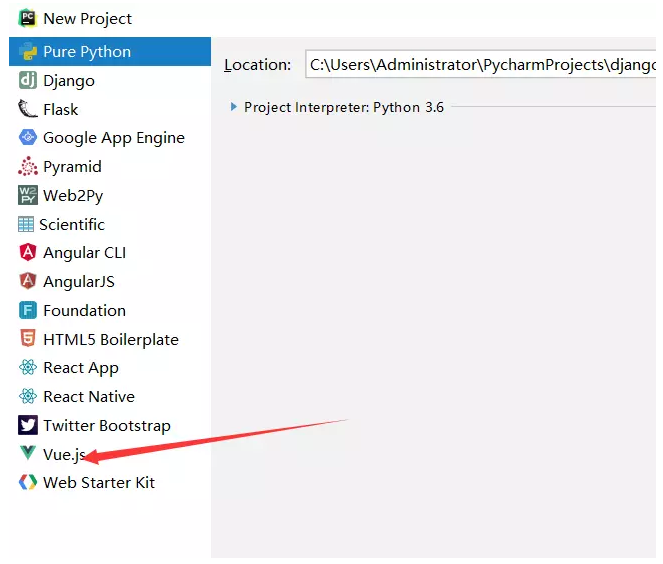Click the Location path input field
The width and height of the screenshot is (663, 564).
point(480,64)
